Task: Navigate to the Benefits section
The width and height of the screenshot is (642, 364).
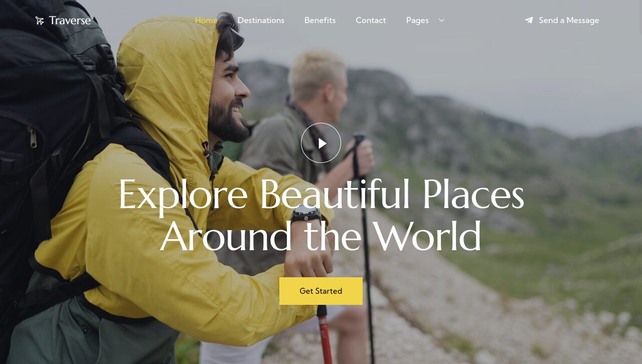Action: pyautogui.click(x=320, y=21)
